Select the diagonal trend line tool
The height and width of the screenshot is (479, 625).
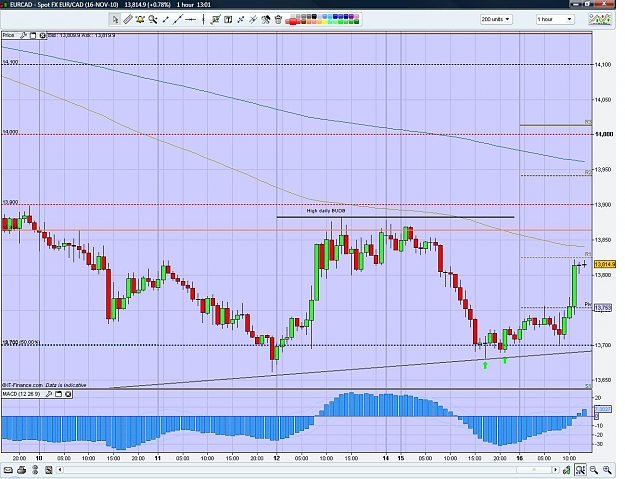coord(178,19)
